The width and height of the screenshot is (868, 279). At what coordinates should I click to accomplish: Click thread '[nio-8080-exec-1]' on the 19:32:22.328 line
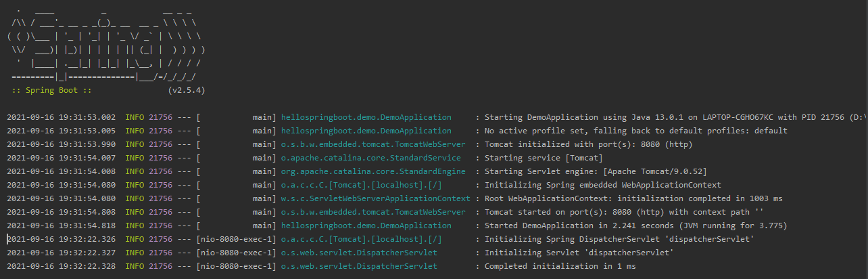point(237,266)
